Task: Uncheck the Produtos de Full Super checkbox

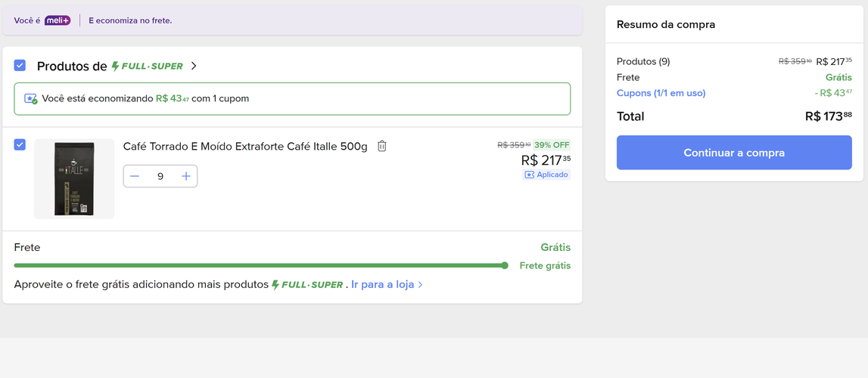Action: pos(20,65)
